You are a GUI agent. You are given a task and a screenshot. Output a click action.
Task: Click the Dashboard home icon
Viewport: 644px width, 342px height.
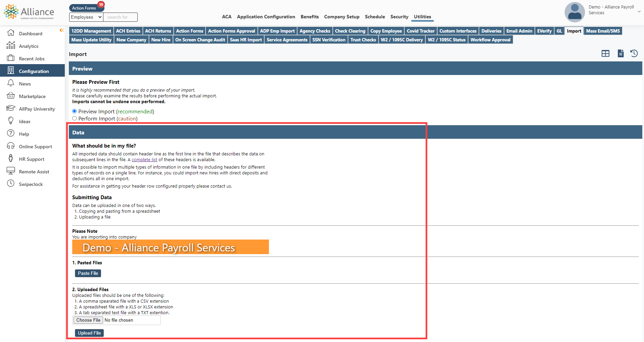(11, 33)
